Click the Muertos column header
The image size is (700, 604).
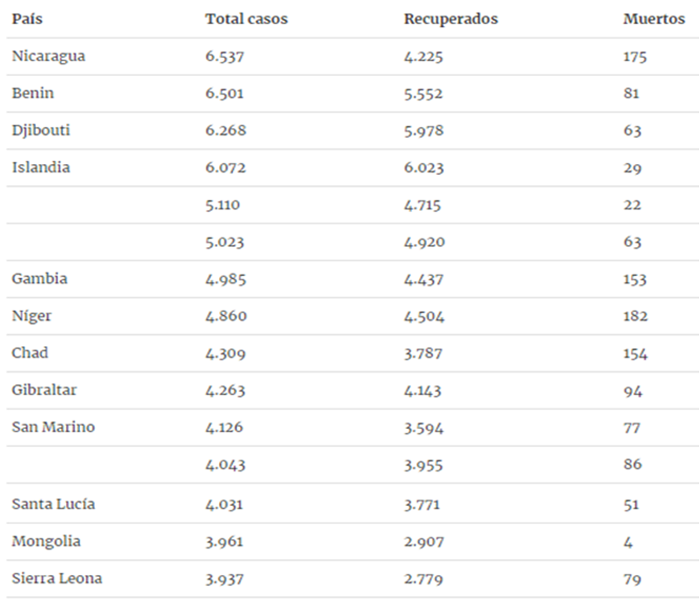point(654,19)
